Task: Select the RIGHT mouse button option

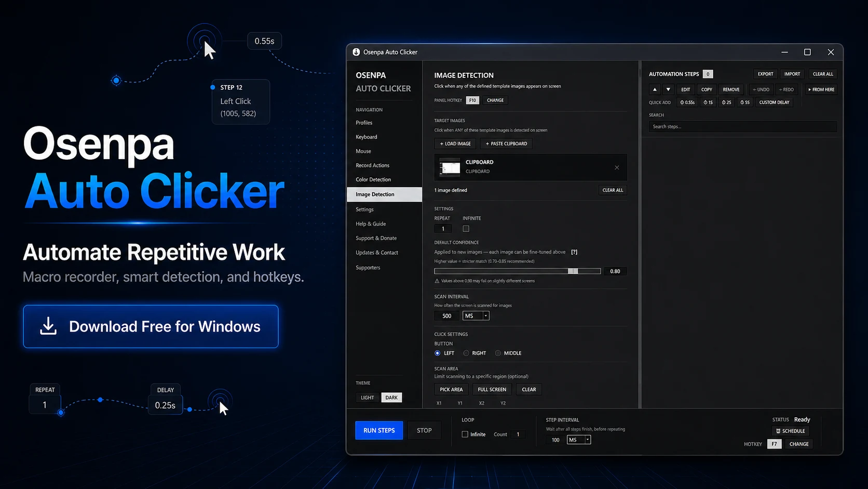Action: [467, 353]
